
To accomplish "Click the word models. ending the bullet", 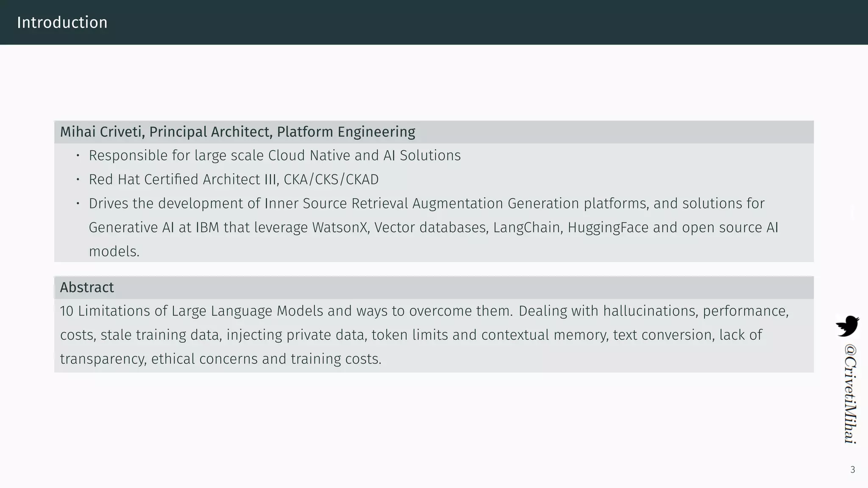I will coord(114,252).
